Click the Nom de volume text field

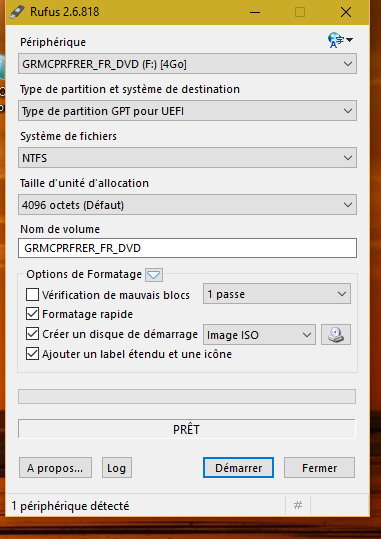click(x=187, y=248)
